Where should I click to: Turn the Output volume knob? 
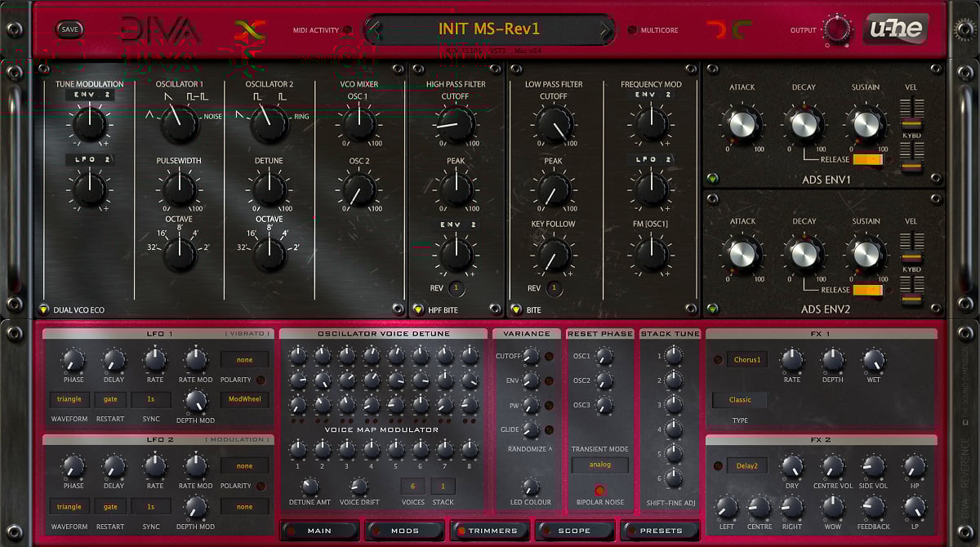click(x=837, y=29)
